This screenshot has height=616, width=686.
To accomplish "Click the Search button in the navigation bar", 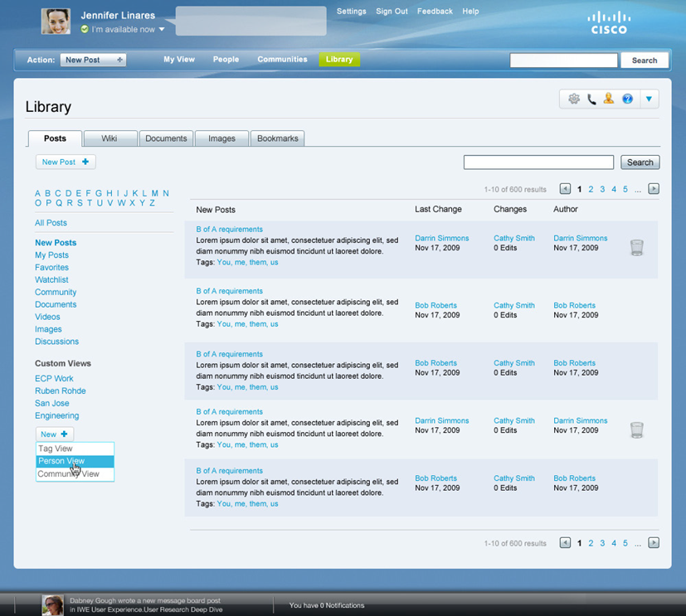I will click(x=644, y=61).
